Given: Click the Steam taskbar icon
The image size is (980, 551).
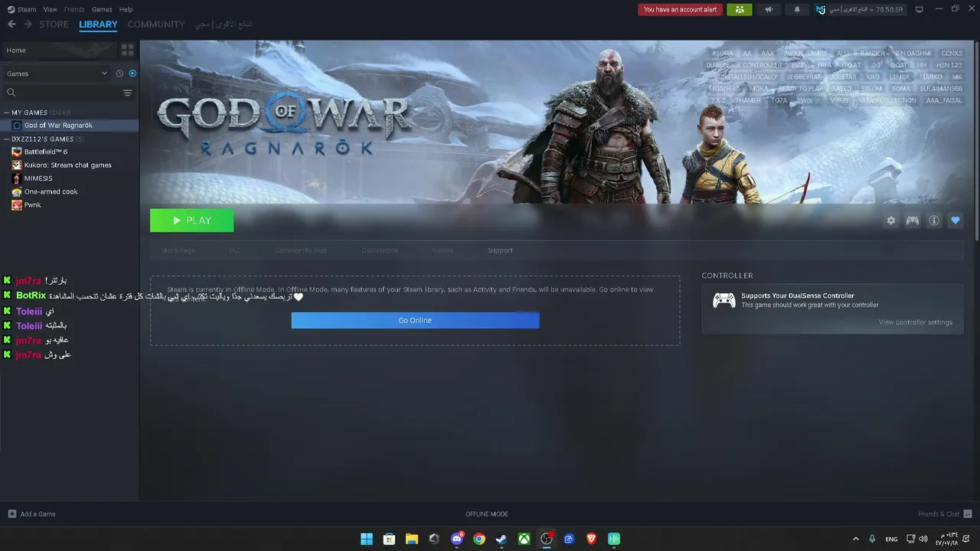Looking at the screenshot, I should pos(501,539).
